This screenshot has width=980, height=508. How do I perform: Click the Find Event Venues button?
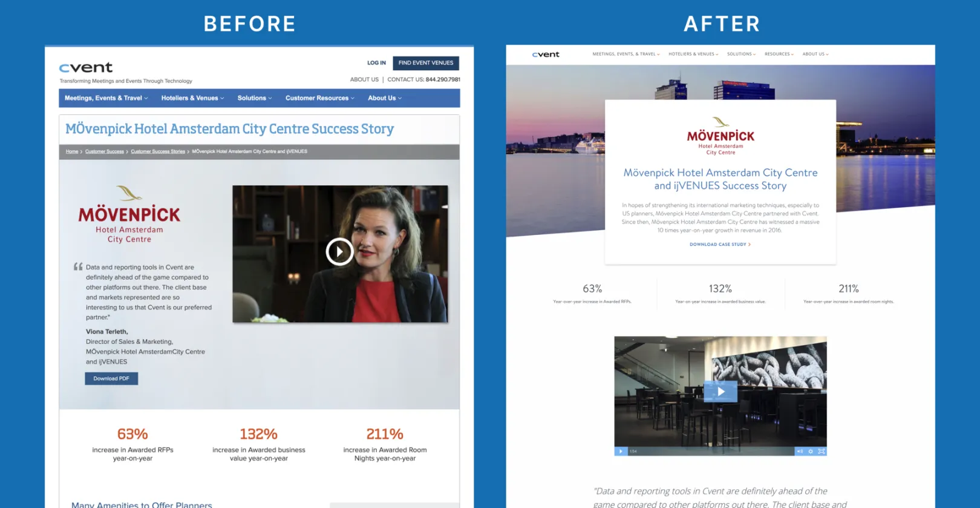425,63
